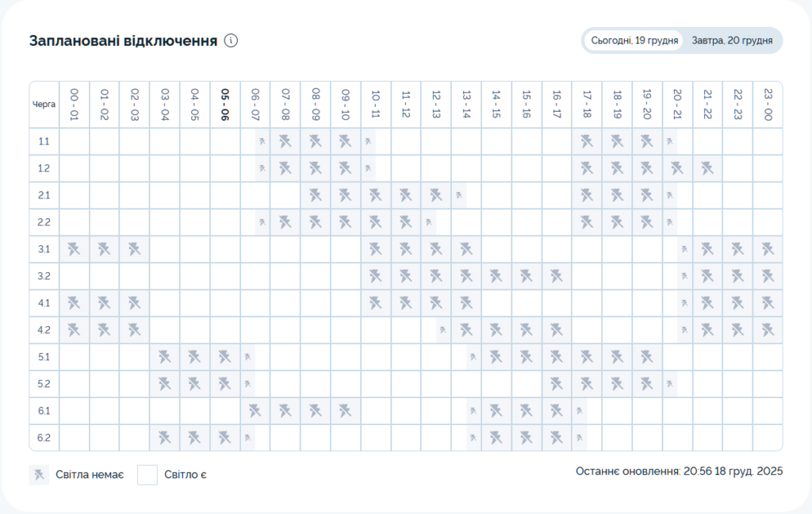This screenshot has height=514, width=812.
Task: Click queue 2.2 row label
Action: (x=44, y=222)
